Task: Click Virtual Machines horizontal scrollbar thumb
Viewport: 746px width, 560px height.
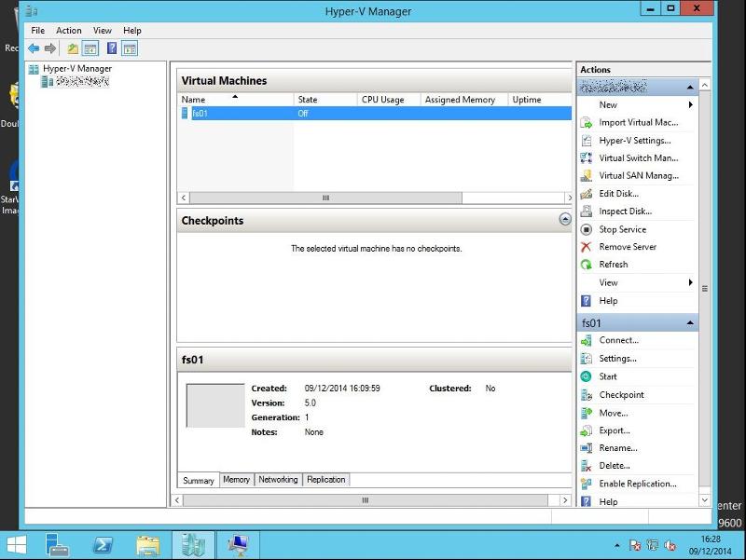Action: point(325,198)
